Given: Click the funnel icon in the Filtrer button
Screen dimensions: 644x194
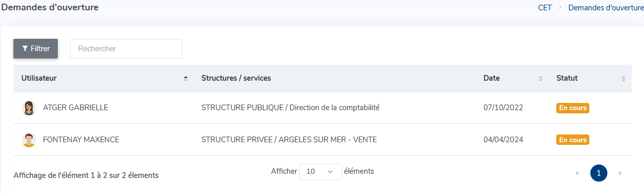Looking at the screenshot, I should tap(25, 49).
